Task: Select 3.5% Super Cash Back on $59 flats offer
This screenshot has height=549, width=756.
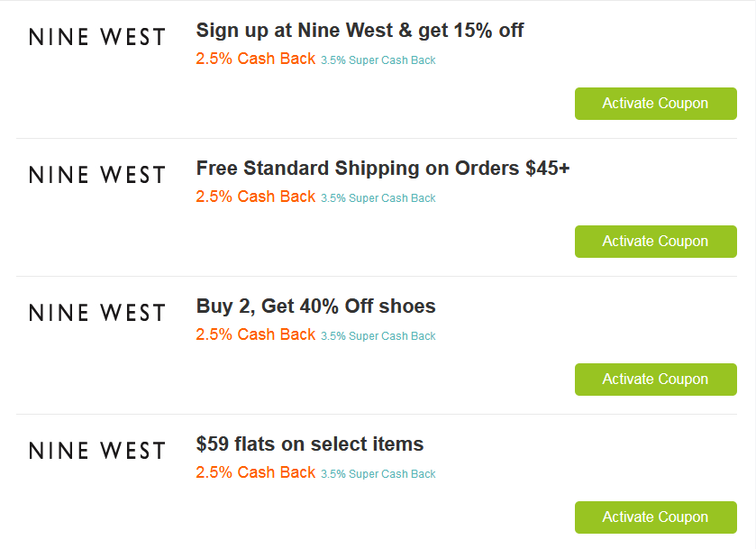Action: [378, 474]
